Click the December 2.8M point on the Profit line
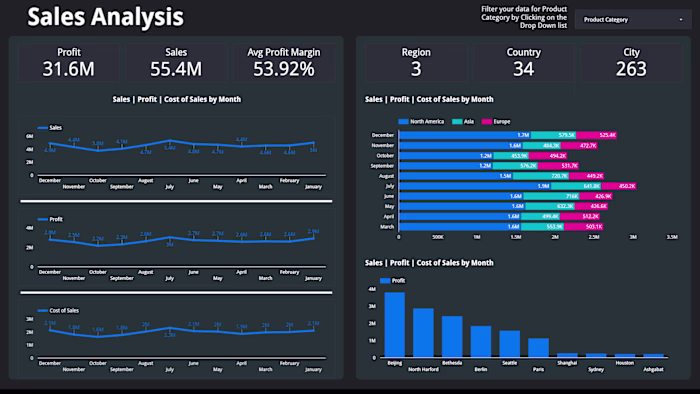The height and width of the screenshot is (394, 700). point(50,239)
